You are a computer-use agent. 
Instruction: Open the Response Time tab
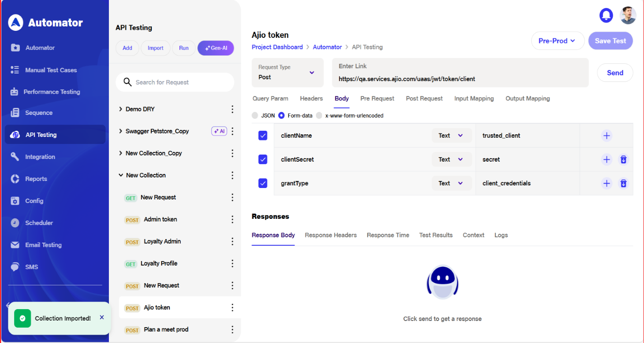point(387,235)
